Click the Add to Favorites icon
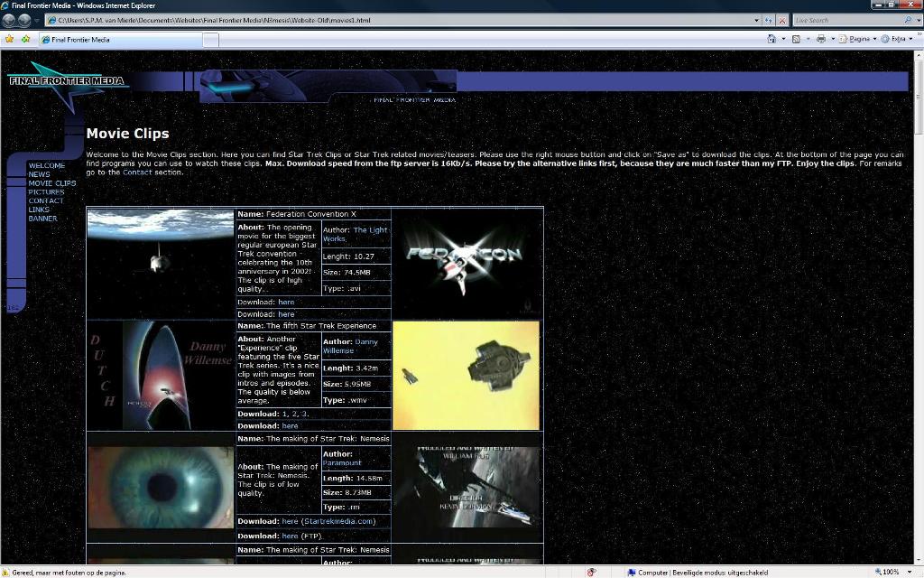Viewport: 924px width, 578px height. 25,39
